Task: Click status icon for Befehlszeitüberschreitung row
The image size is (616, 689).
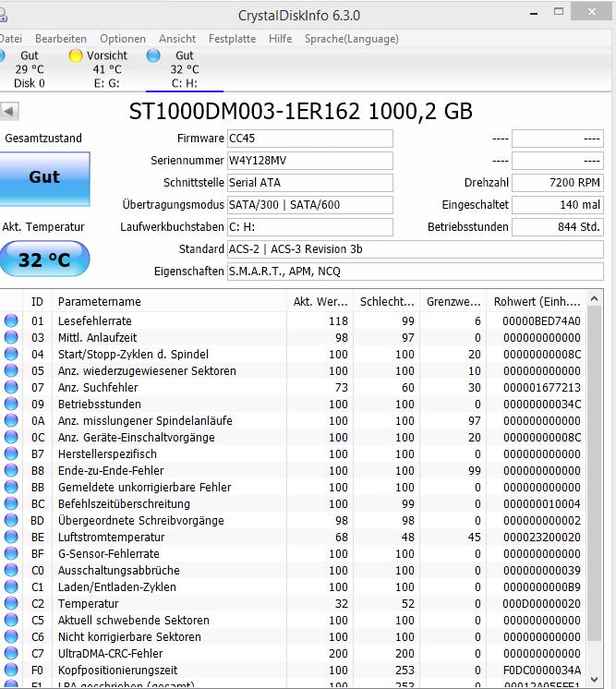Action: click(11, 503)
